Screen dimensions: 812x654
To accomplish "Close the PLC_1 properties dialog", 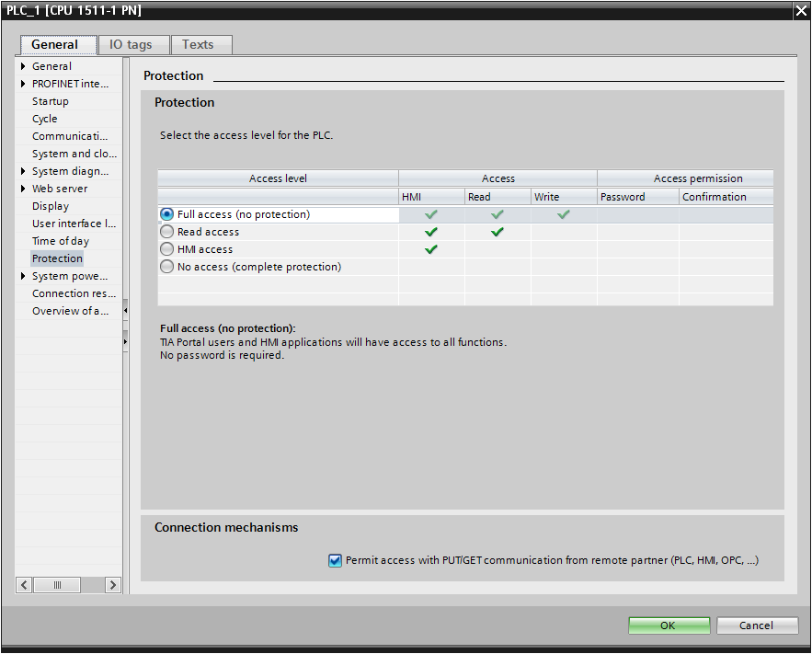I will [x=800, y=11].
